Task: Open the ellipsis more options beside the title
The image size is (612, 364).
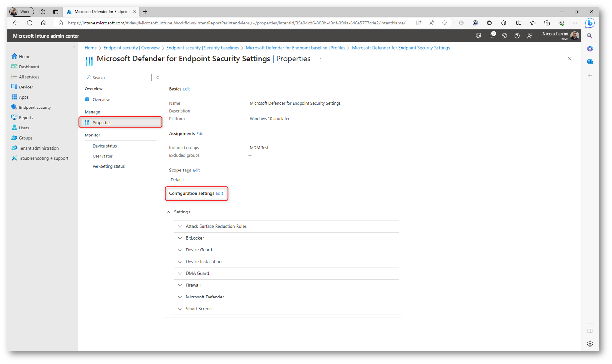Action: [x=320, y=59]
